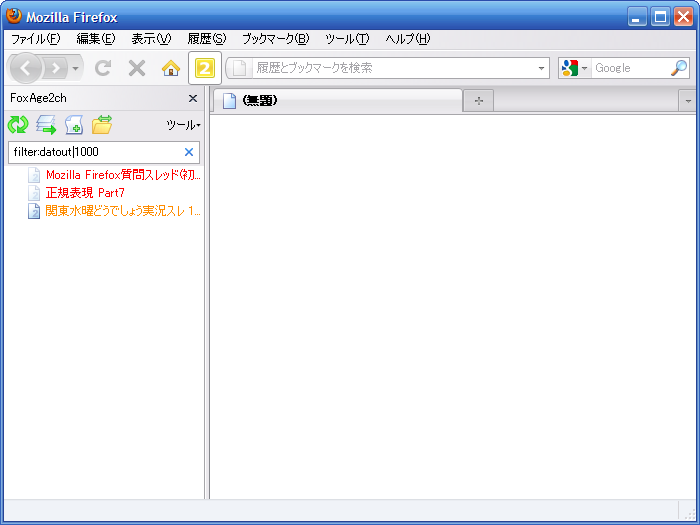Click the sidebar splitter handle
Viewport: 700px width, 525px height.
[x=207, y=292]
